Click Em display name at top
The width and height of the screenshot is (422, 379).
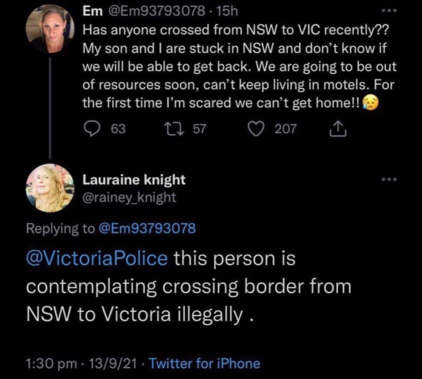(x=93, y=11)
